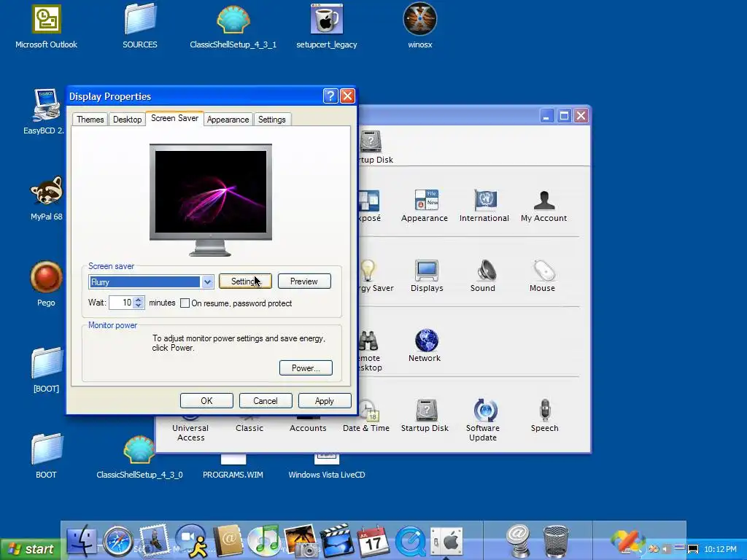This screenshot has width=747, height=560.
Task: Open the Windows start button
Action: pyautogui.click(x=31, y=549)
